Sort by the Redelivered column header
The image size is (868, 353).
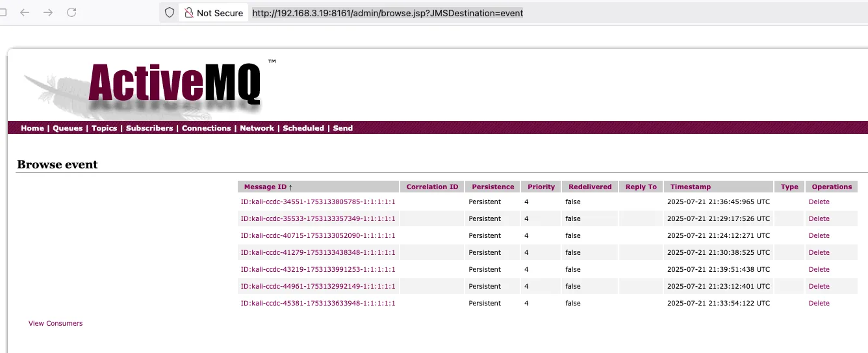click(590, 187)
